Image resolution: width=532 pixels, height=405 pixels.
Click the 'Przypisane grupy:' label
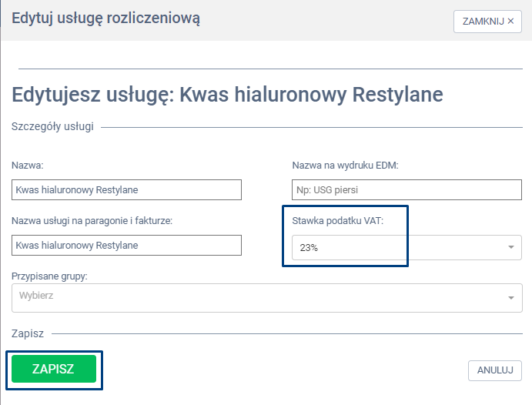tap(49, 275)
